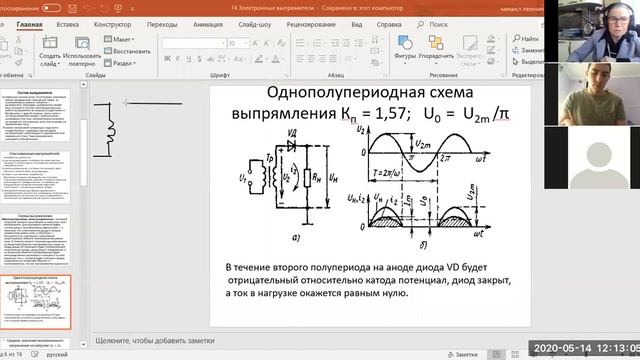The height and width of the screenshot is (360, 640).
Task: Toggle align right paragraph button
Action: (x=322, y=59)
